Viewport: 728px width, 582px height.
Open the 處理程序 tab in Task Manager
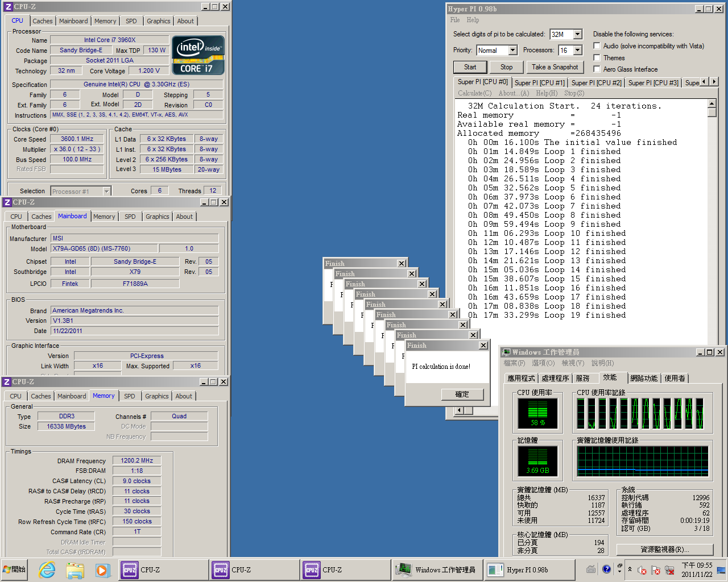pos(555,378)
